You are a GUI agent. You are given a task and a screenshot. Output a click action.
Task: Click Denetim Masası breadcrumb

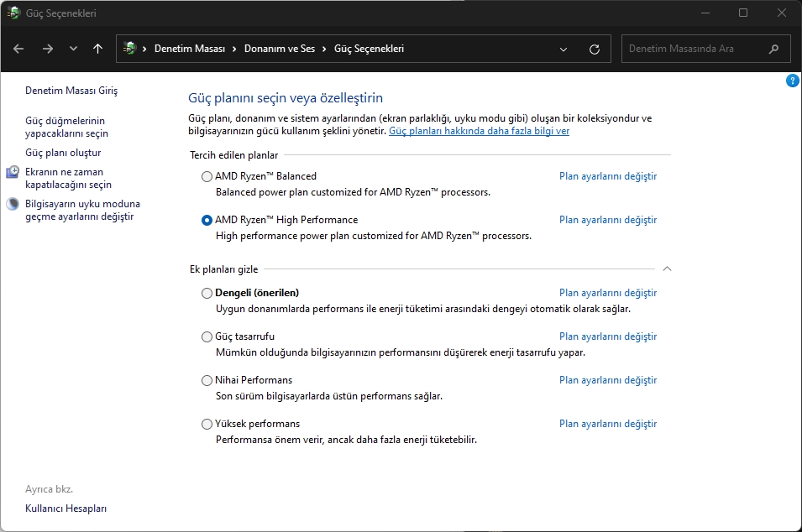tap(189, 49)
